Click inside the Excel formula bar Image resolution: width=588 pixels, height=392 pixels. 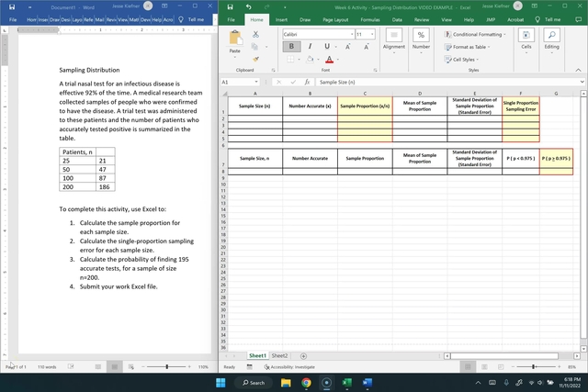click(x=447, y=82)
